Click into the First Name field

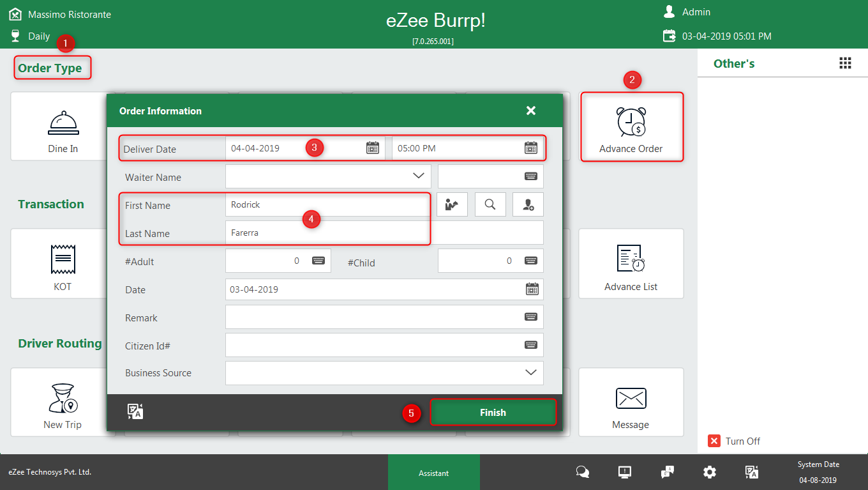[327, 205]
